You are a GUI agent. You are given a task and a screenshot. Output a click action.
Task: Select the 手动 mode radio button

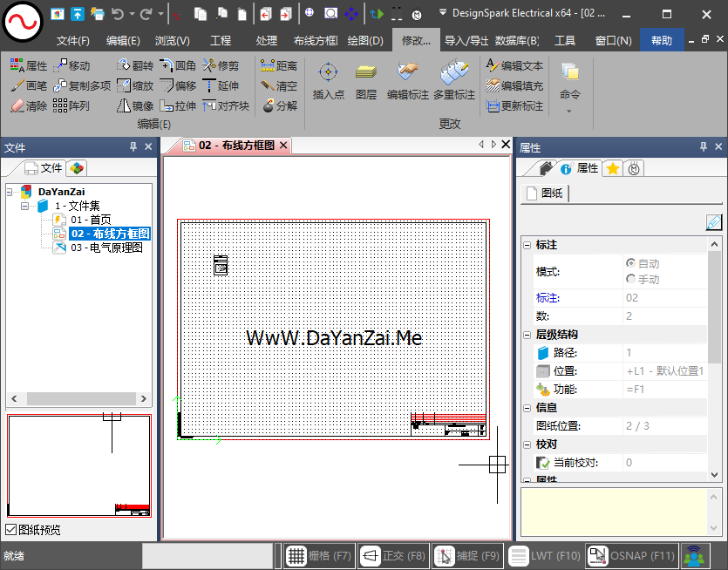pos(630,279)
